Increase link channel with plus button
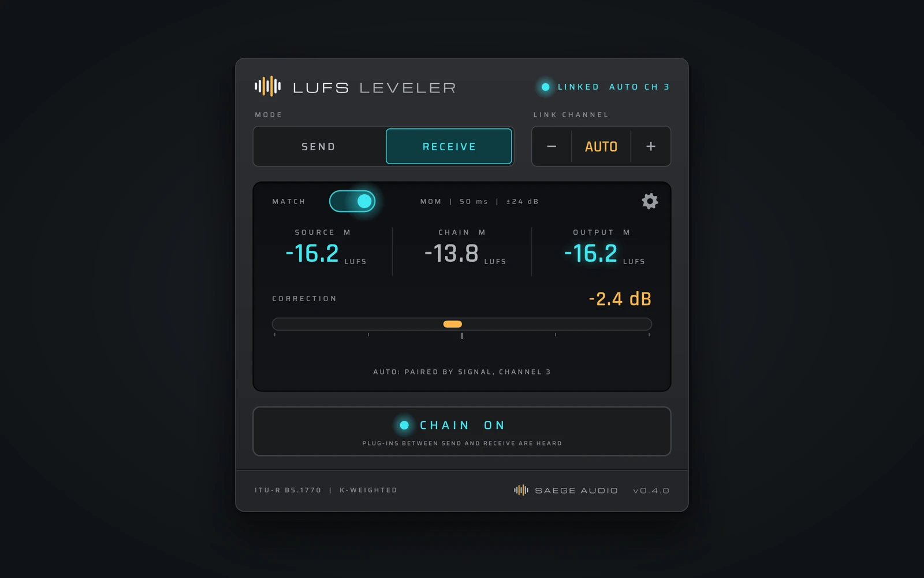Image resolution: width=924 pixels, height=578 pixels. click(651, 146)
